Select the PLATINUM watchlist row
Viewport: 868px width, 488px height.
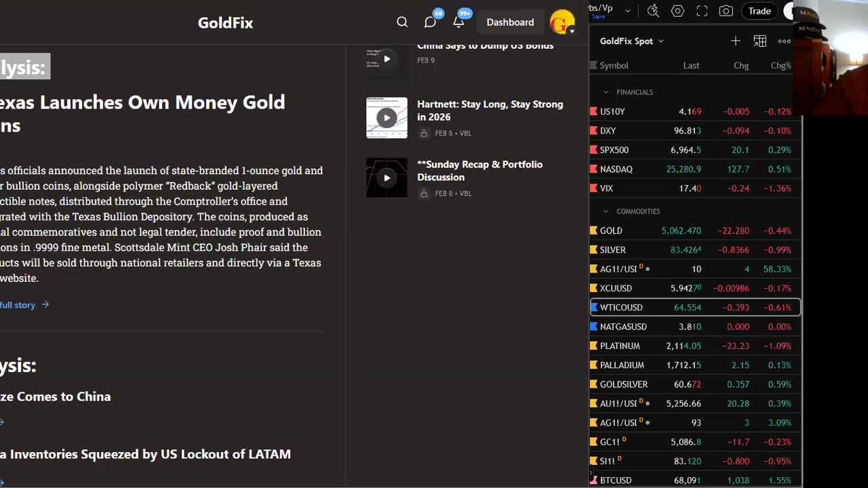(695, 346)
